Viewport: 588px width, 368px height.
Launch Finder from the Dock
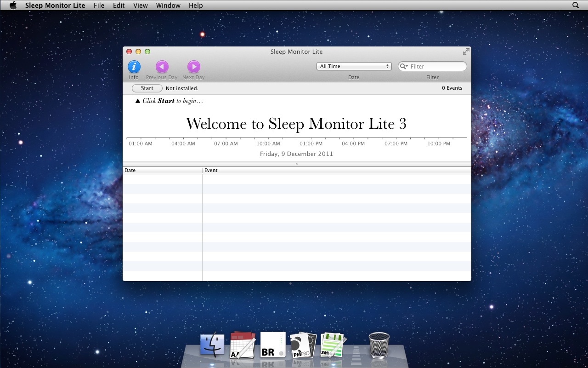pyautogui.click(x=212, y=345)
